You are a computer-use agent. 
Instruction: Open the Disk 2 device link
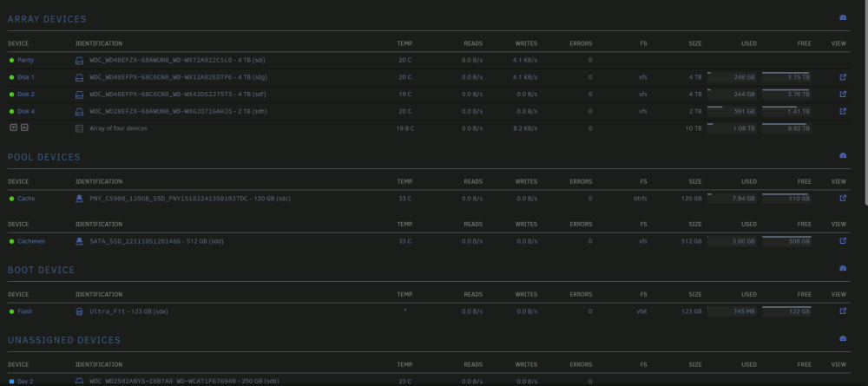(25, 95)
